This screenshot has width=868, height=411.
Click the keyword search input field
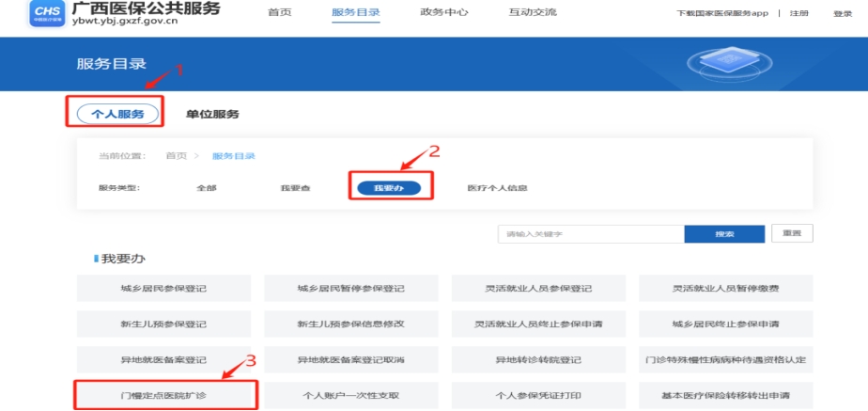point(590,233)
